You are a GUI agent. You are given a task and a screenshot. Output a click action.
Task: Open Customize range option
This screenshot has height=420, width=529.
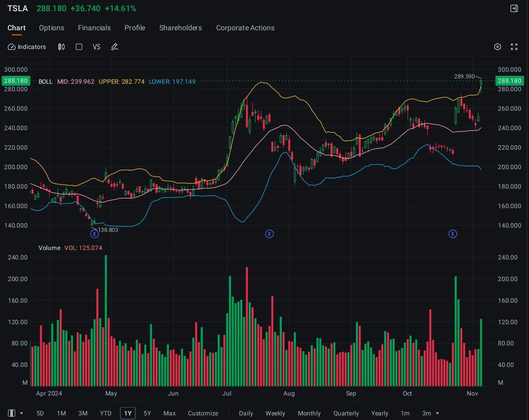[x=203, y=413]
